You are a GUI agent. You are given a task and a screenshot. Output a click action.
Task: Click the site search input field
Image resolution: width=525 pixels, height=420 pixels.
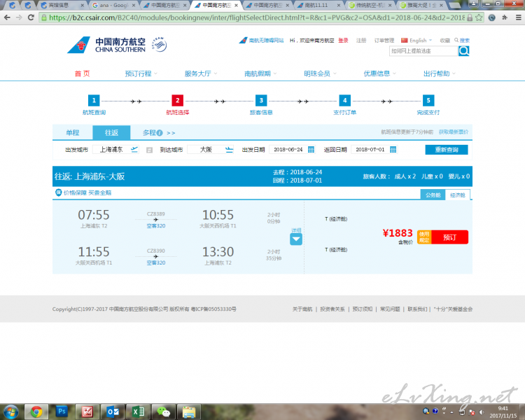pyautogui.click(x=423, y=51)
